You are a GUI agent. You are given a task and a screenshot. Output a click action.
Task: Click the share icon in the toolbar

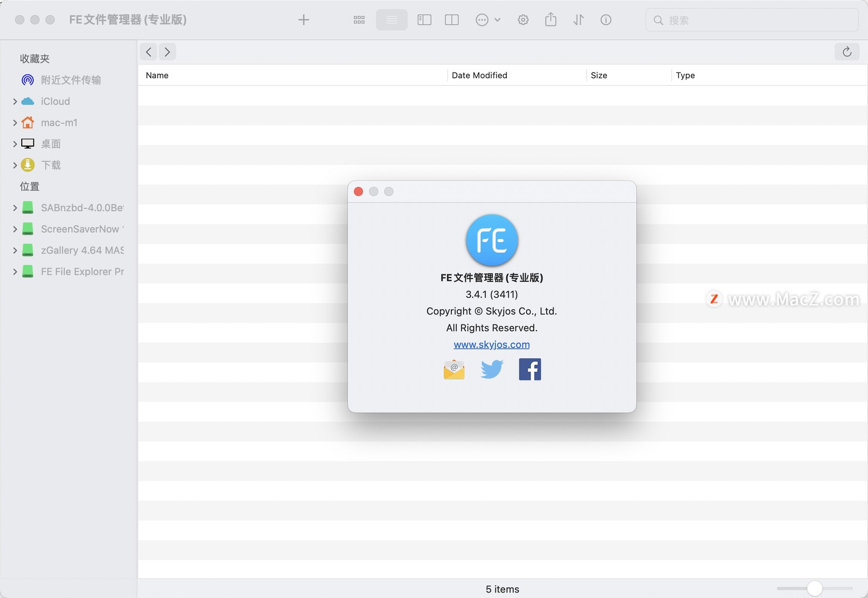point(551,20)
